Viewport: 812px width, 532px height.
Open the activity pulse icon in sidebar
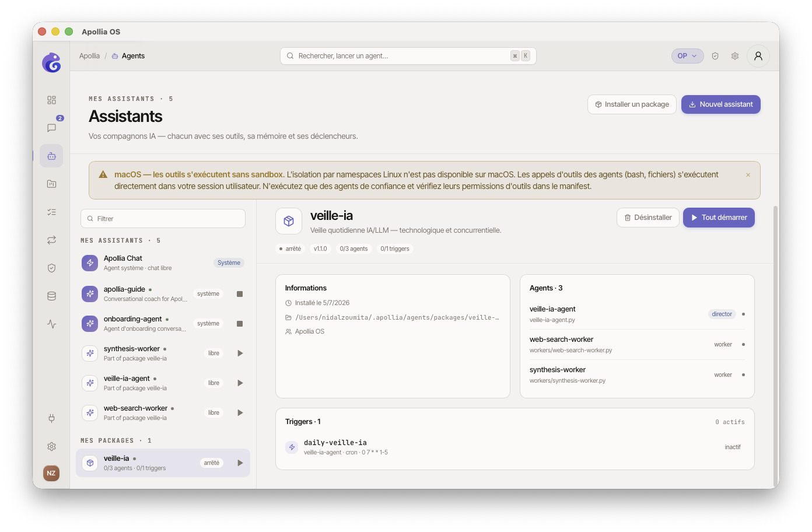coord(51,324)
